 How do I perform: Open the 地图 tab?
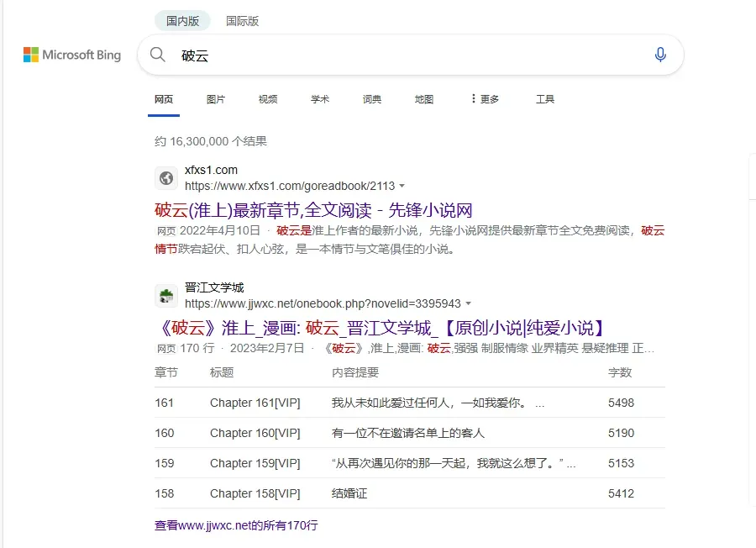(424, 99)
